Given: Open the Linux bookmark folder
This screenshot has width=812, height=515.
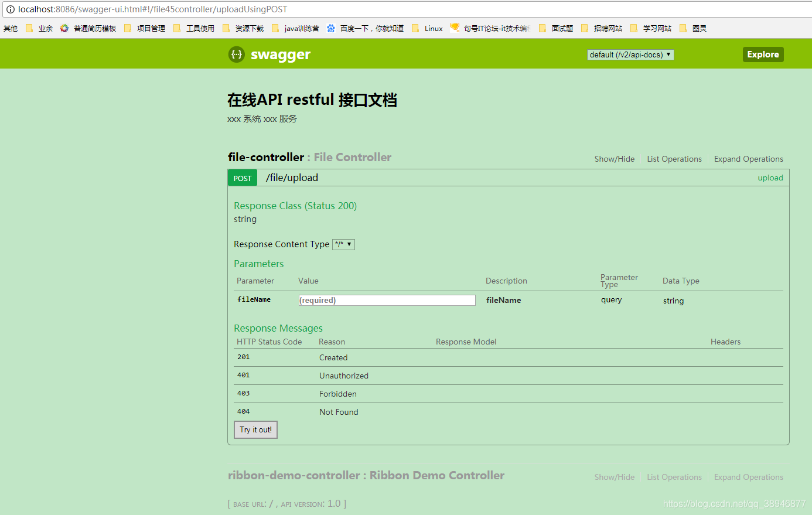Looking at the screenshot, I should (427, 28).
